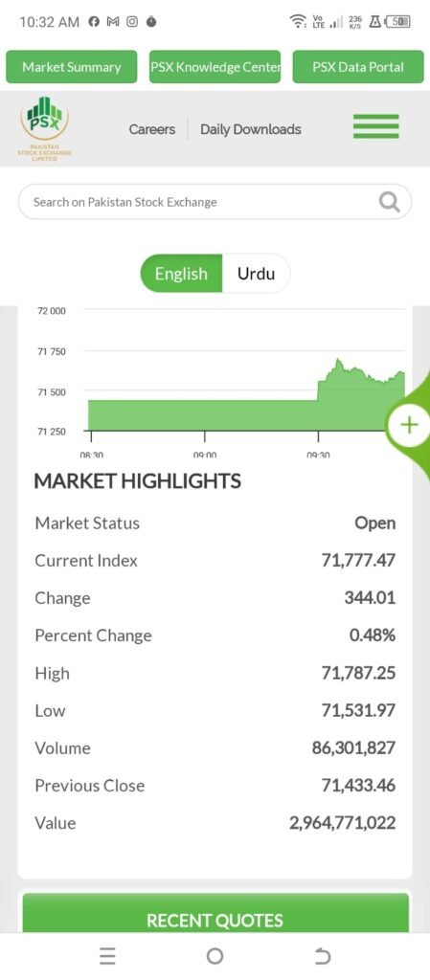This screenshot has width=430, height=980.
Task: Open PSX Knowledge Center
Action: [x=215, y=67]
